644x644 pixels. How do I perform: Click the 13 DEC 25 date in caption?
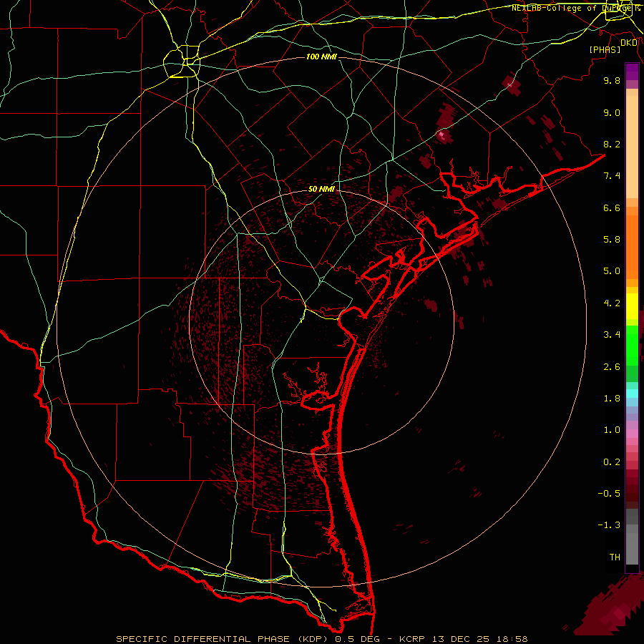pyautogui.click(x=459, y=639)
